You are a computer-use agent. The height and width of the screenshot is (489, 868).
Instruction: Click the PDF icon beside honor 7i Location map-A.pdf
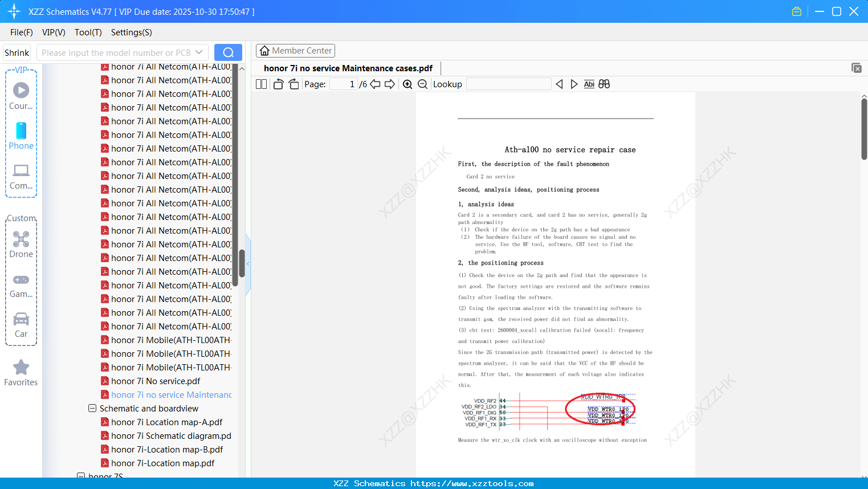(105, 422)
